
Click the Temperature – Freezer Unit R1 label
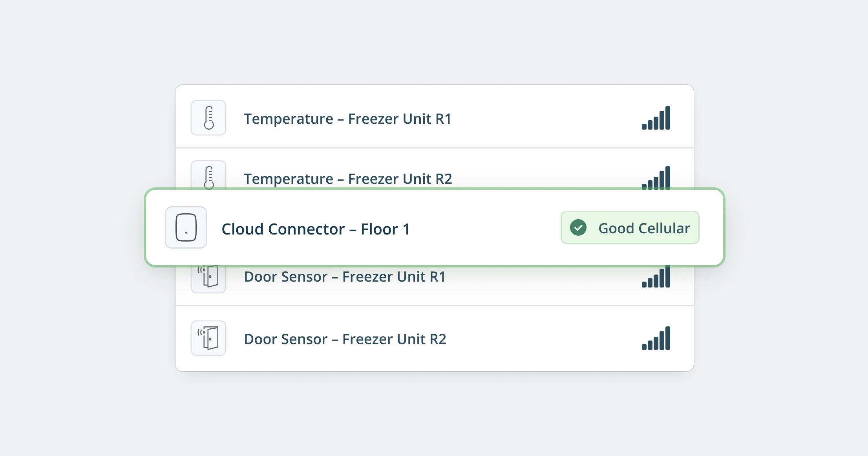[348, 118]
